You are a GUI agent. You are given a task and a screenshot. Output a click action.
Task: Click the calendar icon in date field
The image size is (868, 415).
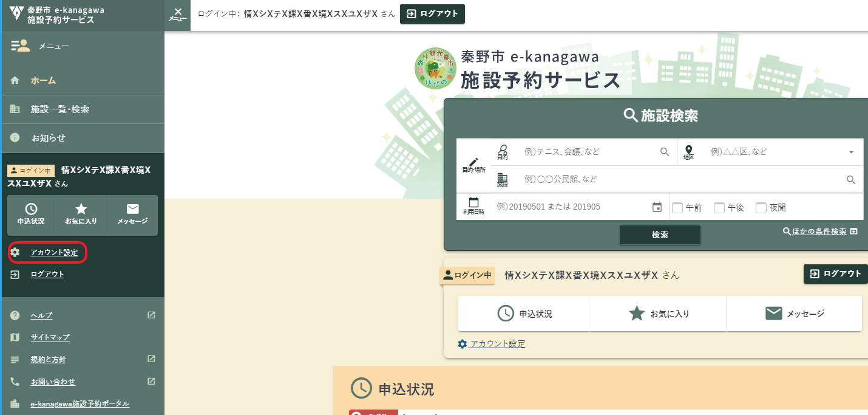(x=657, y=207)
